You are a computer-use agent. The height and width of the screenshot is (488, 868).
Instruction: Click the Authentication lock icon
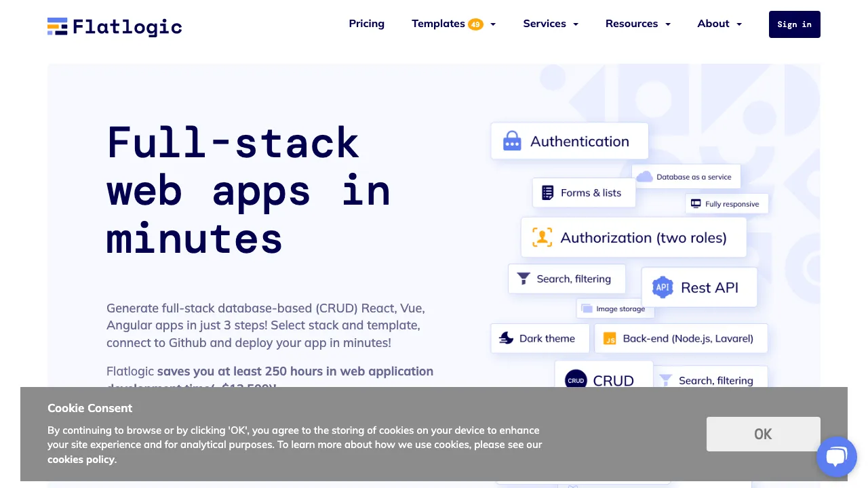[512, 141]
